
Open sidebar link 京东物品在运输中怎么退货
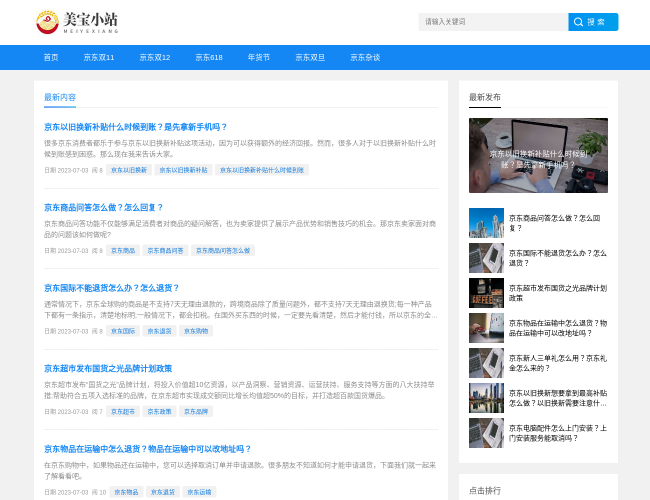click(558, 328)
